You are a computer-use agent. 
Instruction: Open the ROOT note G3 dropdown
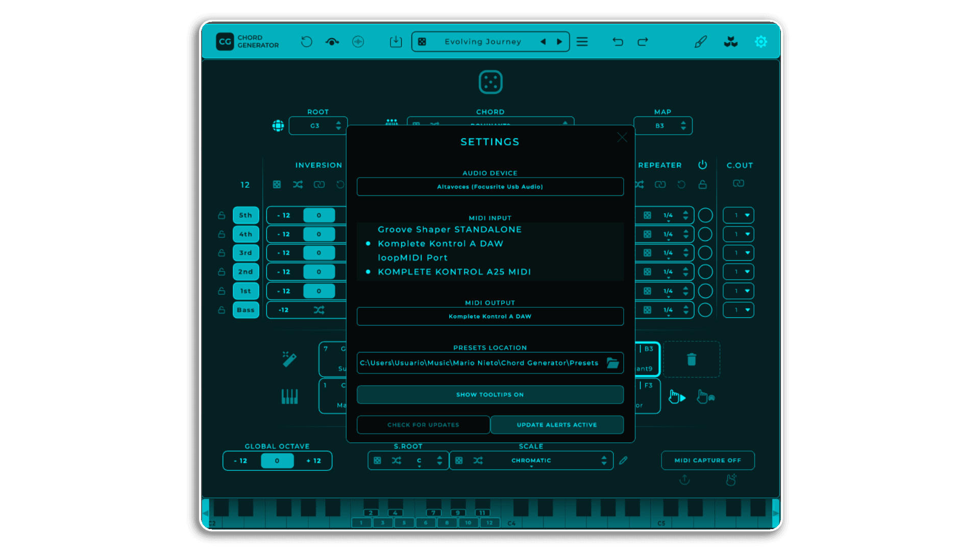click(x=318, y=126)
